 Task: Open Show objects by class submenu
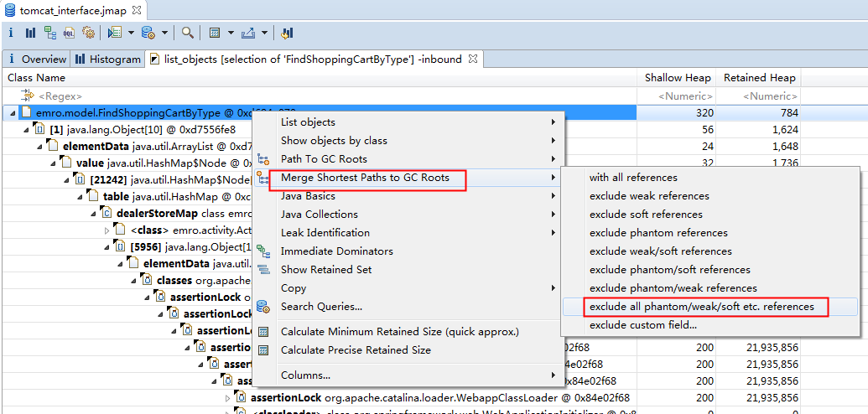pyautogui.click(x=408, y=141)
